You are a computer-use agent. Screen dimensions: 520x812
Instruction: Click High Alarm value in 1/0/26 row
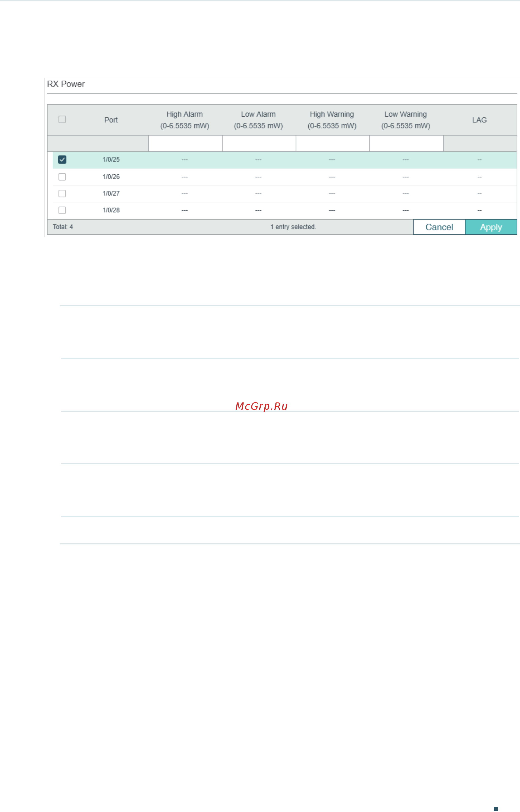tap(185, 177)
